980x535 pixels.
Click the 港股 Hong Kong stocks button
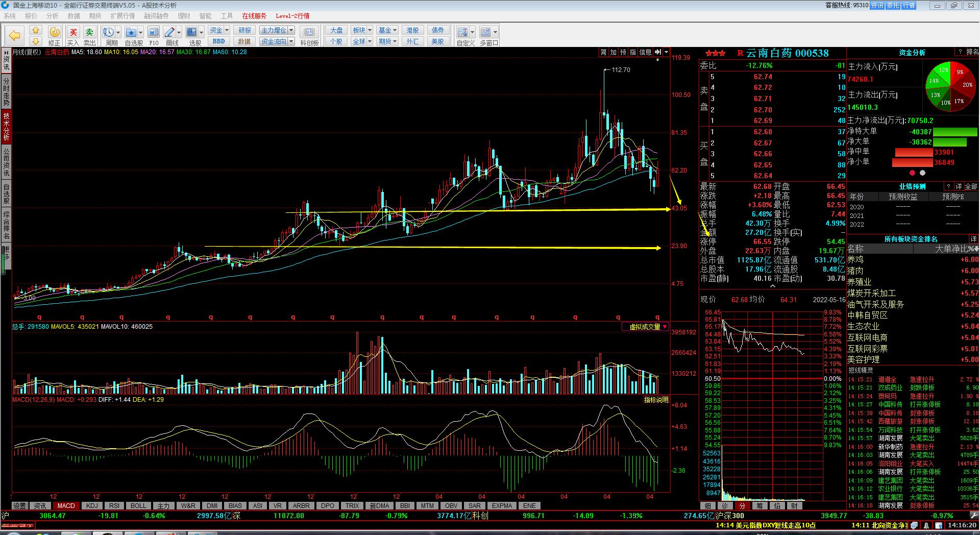[412, 30]
